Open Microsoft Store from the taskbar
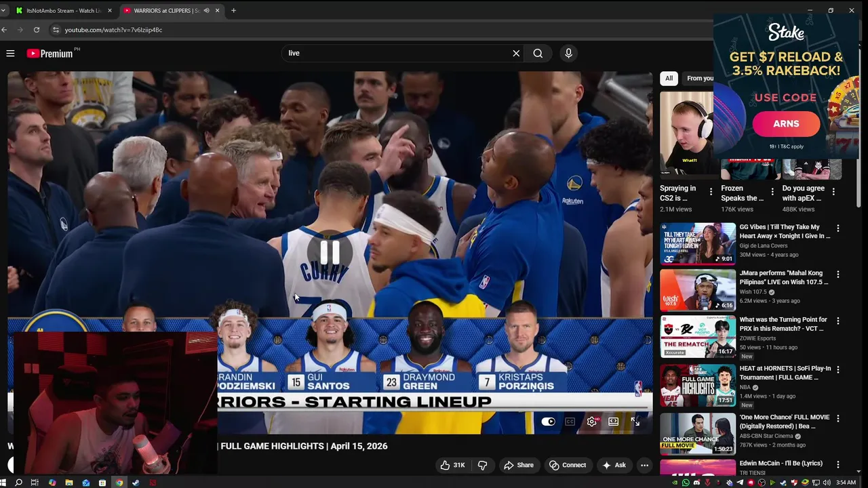The image size is (868, 488). click(102, 483)
